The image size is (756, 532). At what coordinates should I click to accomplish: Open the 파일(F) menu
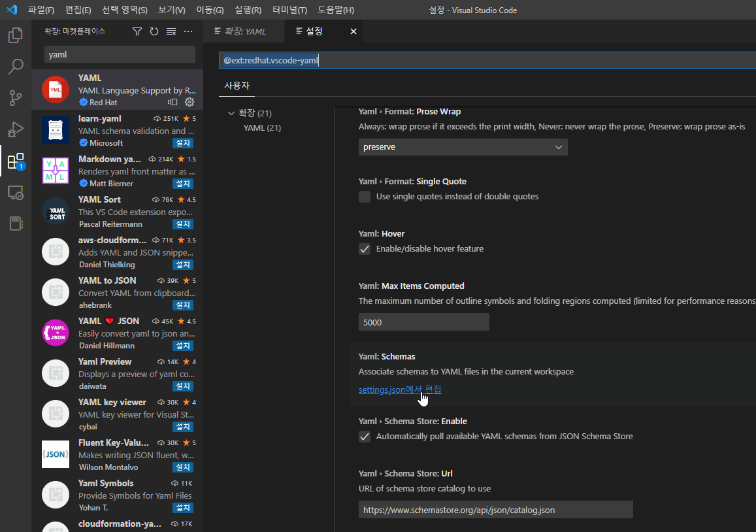coord(41,10)
